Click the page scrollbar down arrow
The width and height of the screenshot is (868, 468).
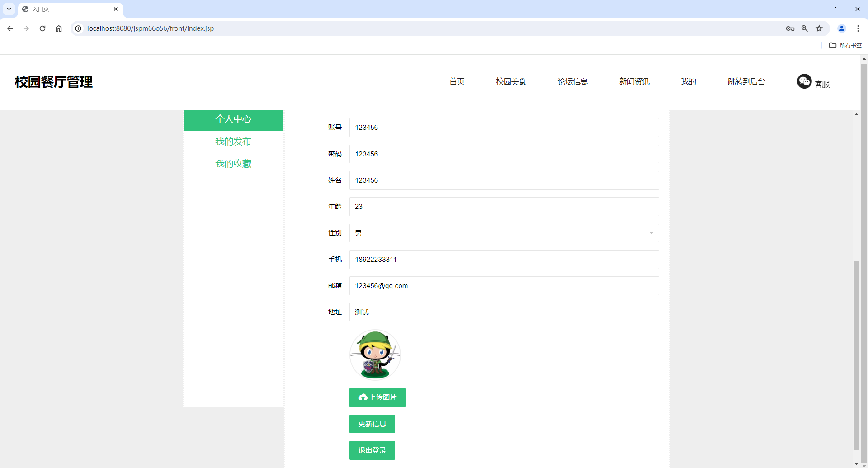856,464
